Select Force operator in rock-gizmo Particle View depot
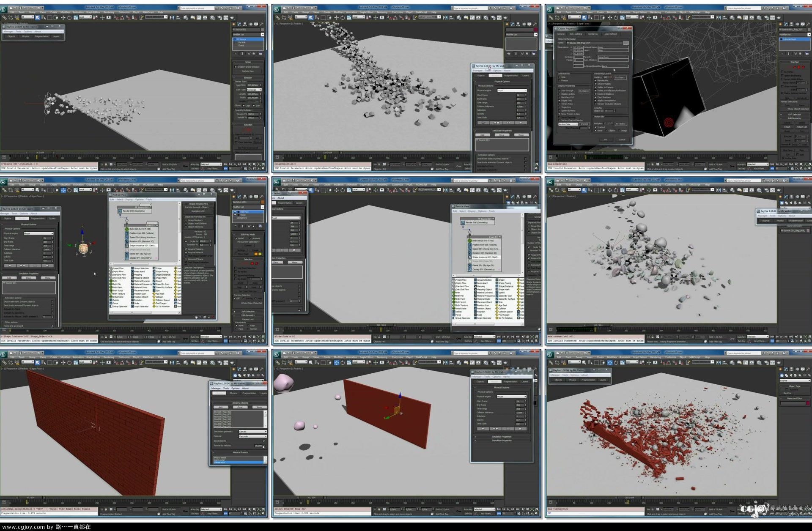The height and width of the screenshot is (531, 812). [114, 303]
